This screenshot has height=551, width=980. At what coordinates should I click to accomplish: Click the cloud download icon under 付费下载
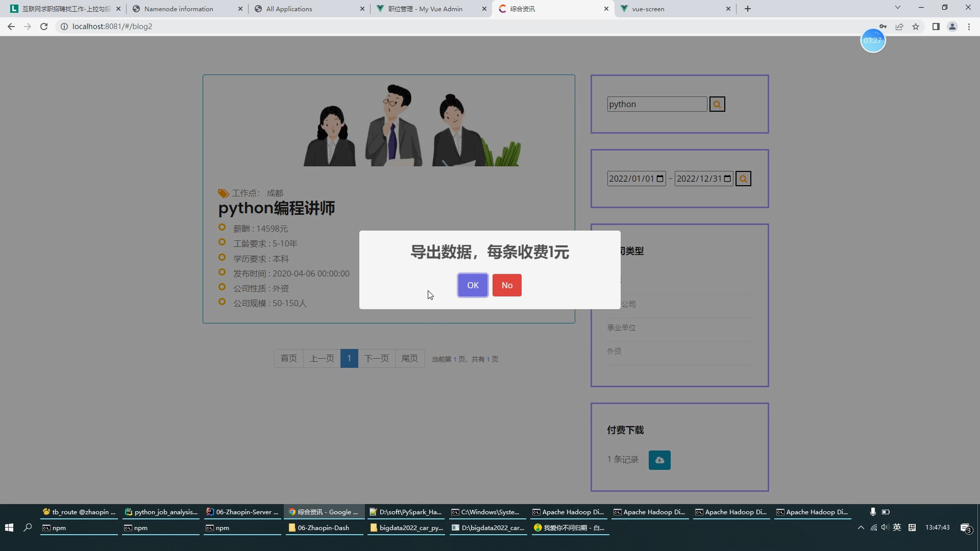pyautogui.click(x=659, y=460)
